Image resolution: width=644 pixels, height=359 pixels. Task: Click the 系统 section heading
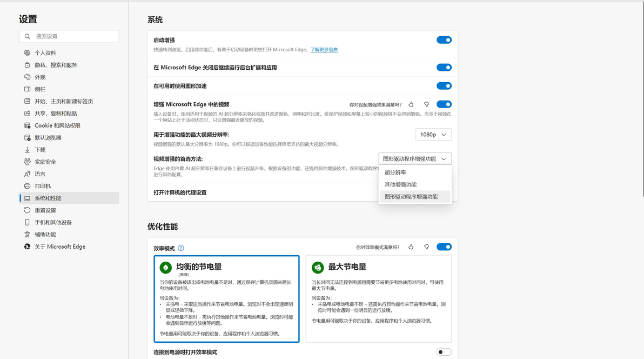click(155, 20)
